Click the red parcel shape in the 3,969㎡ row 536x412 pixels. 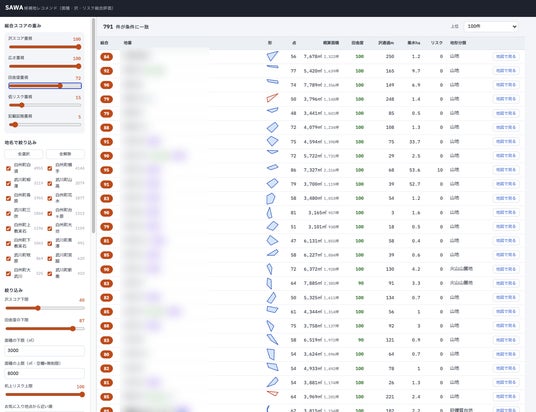272,394
